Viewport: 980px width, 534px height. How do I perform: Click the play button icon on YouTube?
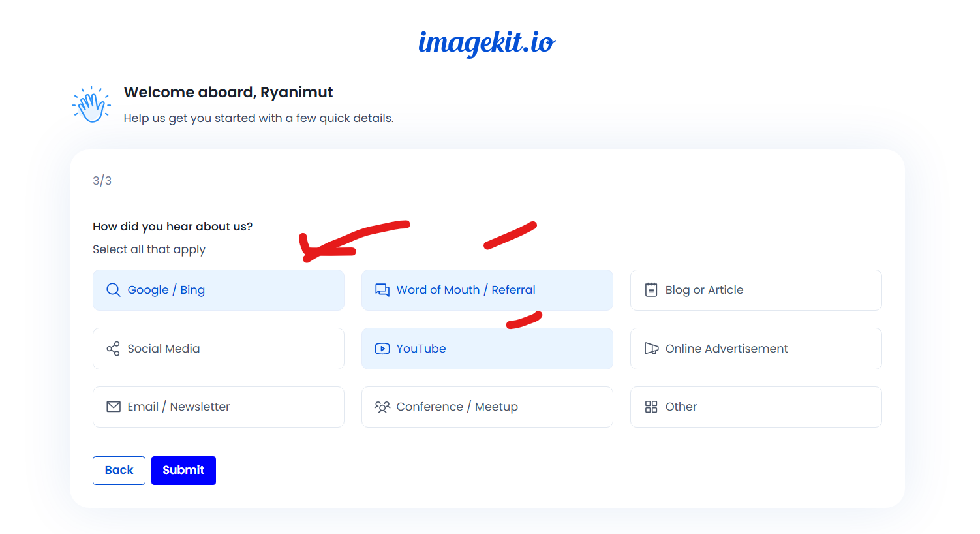tap(382, 348)
